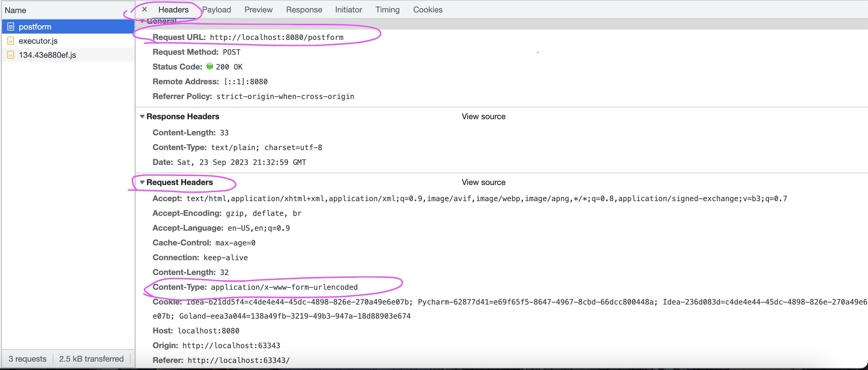Click the 200 OK status text
Viewport: 868px width, 370px height.
(229, 67)
